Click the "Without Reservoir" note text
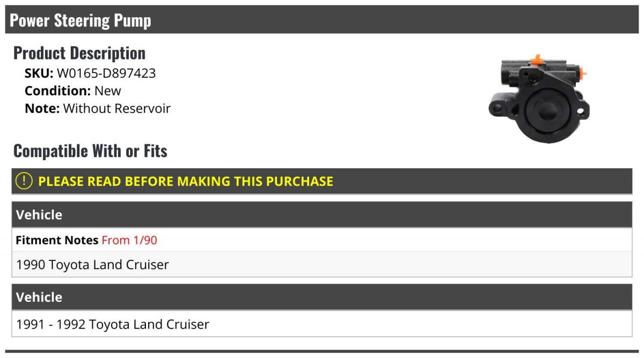644x358 pixels. click(117, 108)
